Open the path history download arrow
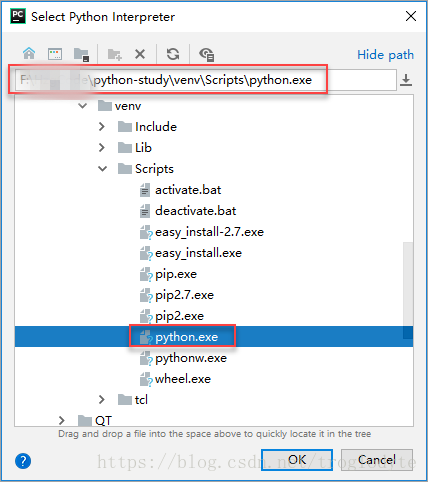 pyautogui.click(x=406, y=80)
